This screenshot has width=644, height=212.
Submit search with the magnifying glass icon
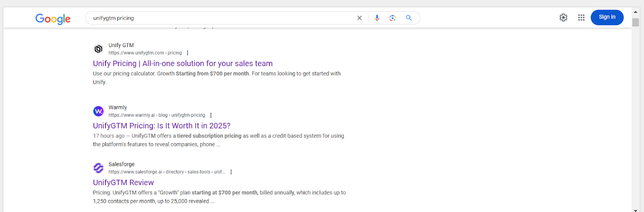pyautogui.click(x=409, y=18)
